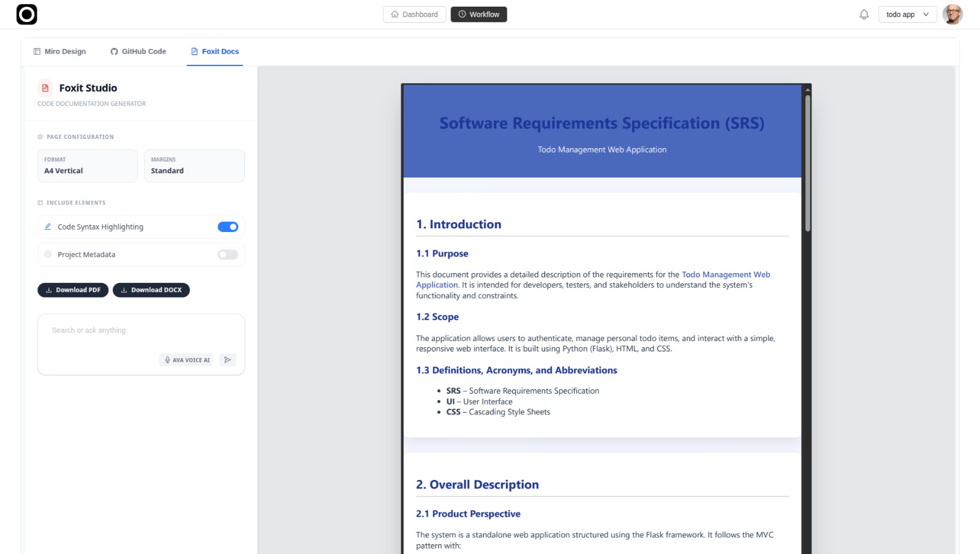Image resolution: width=980 pixels, height=554 pixels.
Task: Enable the Project Metadata toggle
Action: point(228,255)
